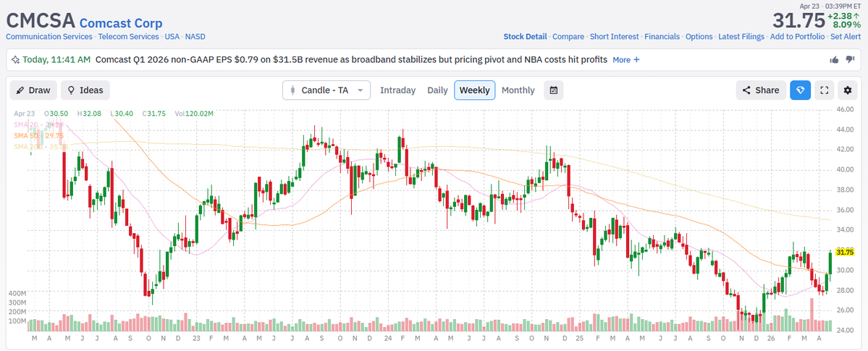
Task: Click the thumbs up icon on news
Action: (834, 60)
